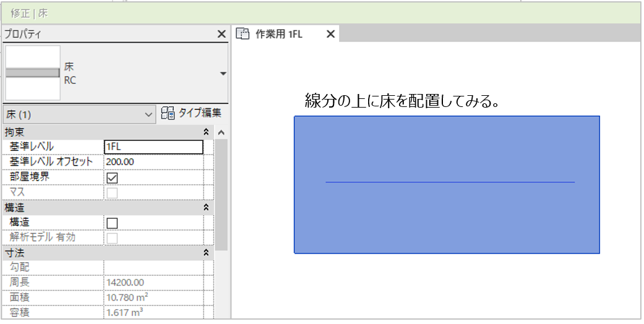Viewport: 644px width, 324px height.
Task: Click the 修正 | 床 context tab label
Action: [29, 13]
